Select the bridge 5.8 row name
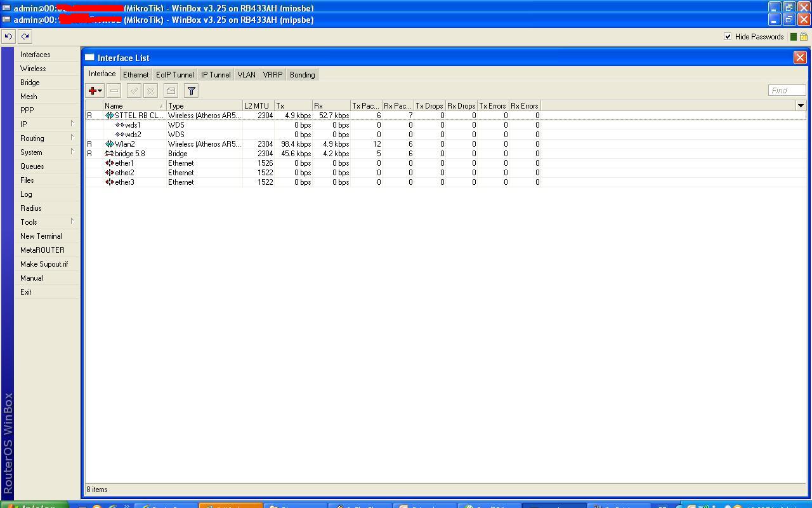This screenshot has height=508, width=812. point(130,154)
